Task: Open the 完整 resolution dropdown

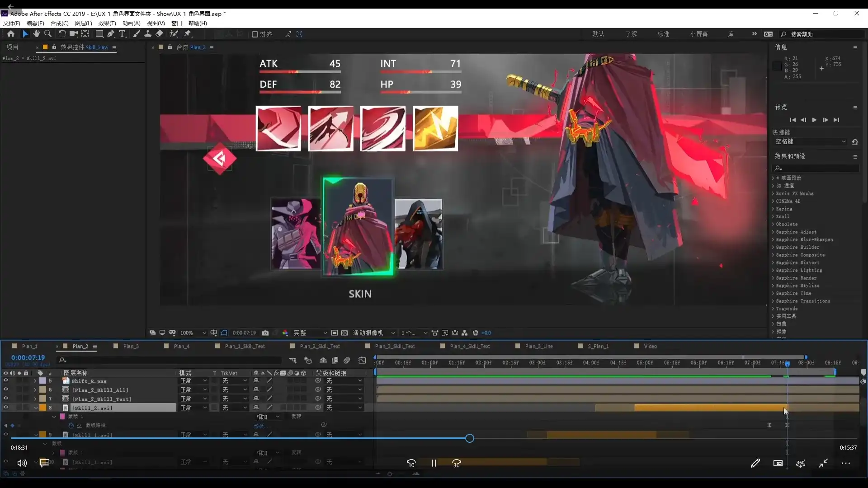Action: point(311,333)
